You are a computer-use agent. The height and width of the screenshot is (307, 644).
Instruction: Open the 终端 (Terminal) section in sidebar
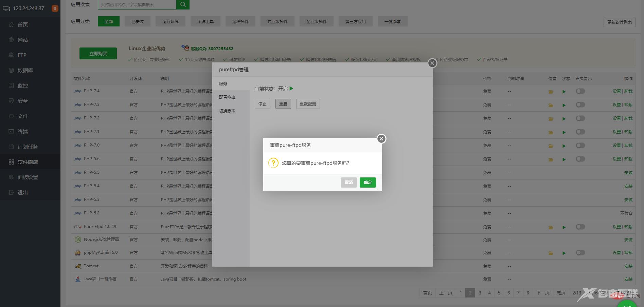tap(22, 131)
